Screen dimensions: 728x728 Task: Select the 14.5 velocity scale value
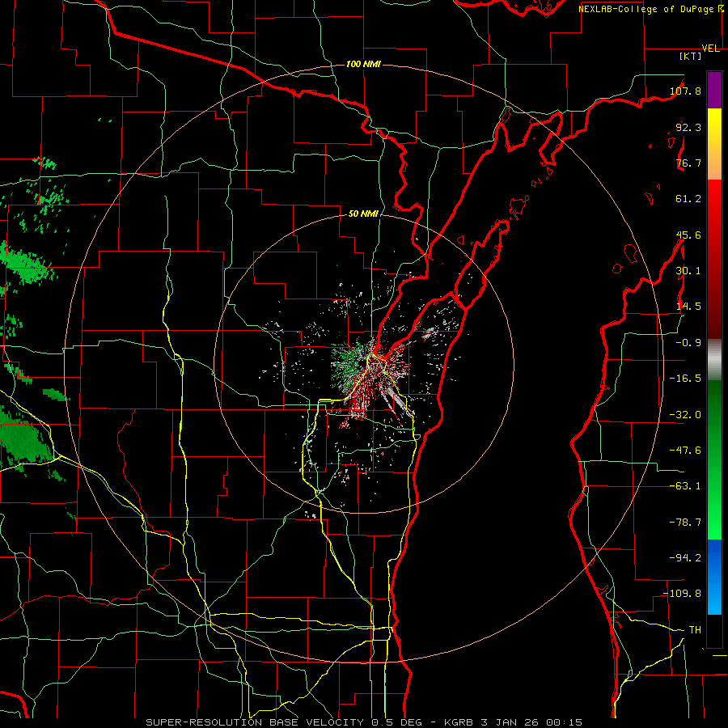[688, 307]
